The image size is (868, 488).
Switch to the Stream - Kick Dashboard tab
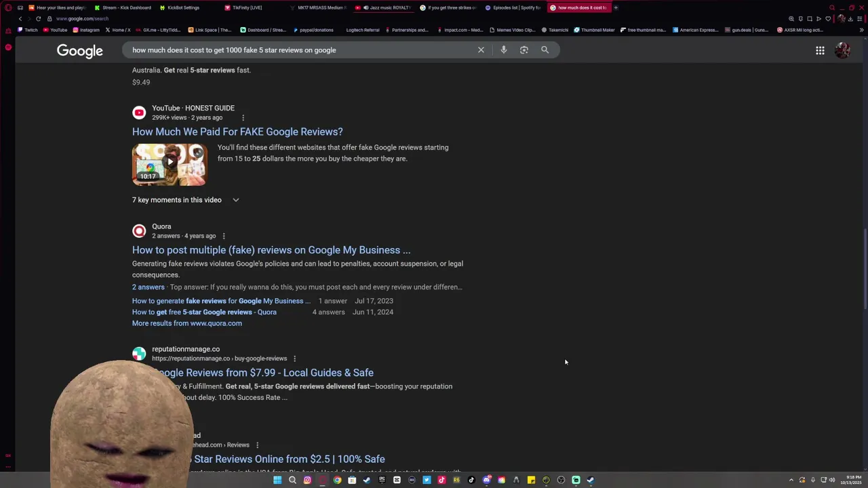(x=122, y=7)
